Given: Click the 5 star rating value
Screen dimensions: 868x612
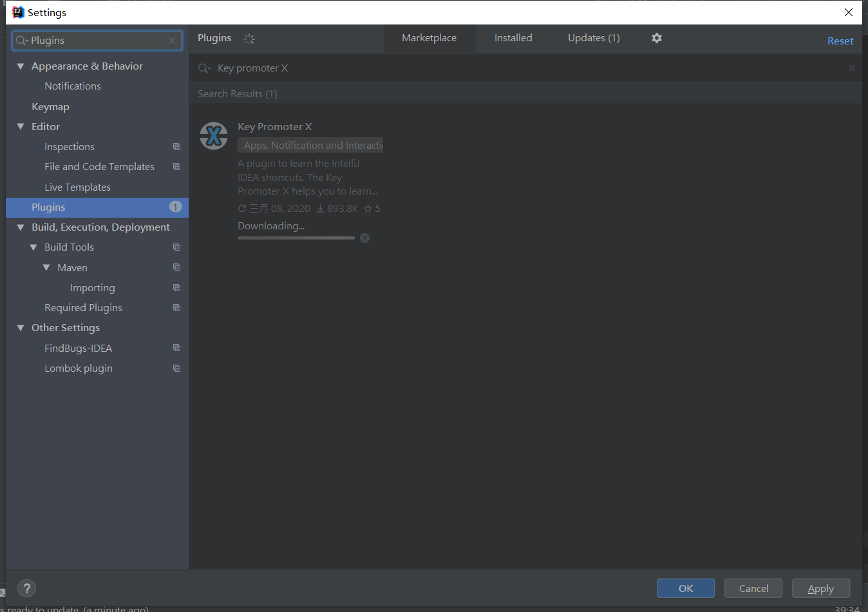Looking at the screenshot, I should [372, 209].
